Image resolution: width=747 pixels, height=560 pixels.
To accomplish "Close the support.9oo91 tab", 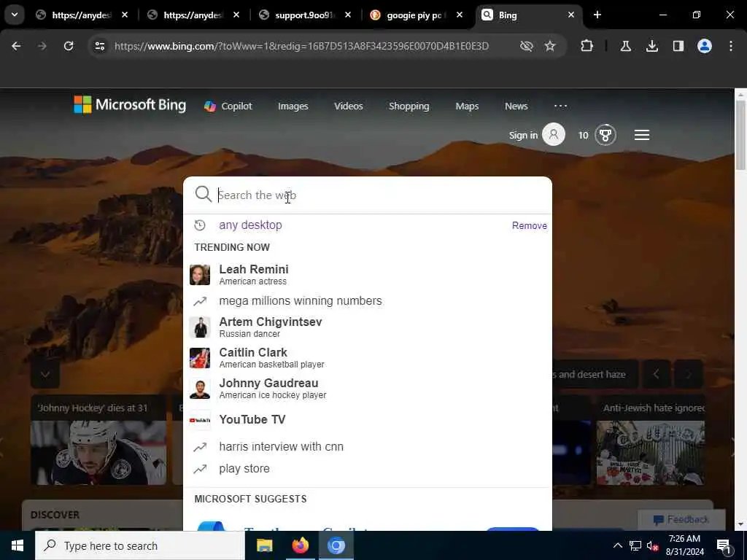I will [348, 15].
